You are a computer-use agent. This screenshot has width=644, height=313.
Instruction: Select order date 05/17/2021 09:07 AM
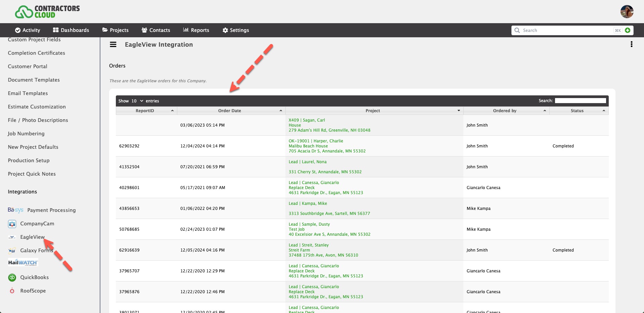[x=203, y=188]
